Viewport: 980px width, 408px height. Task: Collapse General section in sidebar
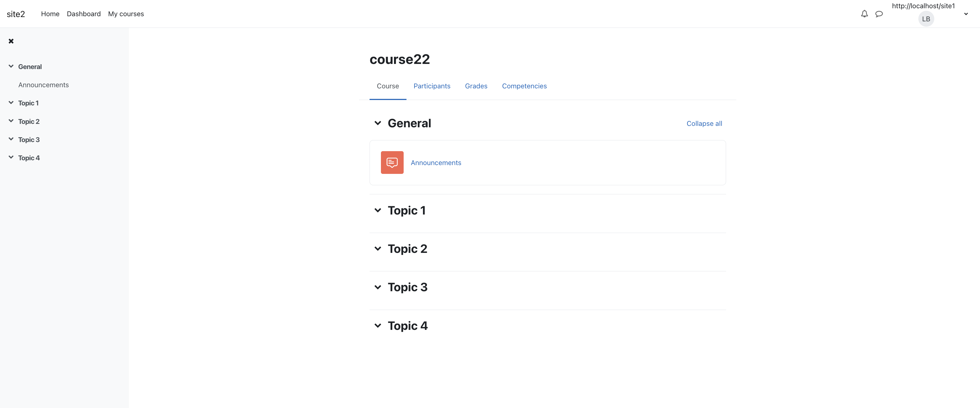(x=11, y=66)
